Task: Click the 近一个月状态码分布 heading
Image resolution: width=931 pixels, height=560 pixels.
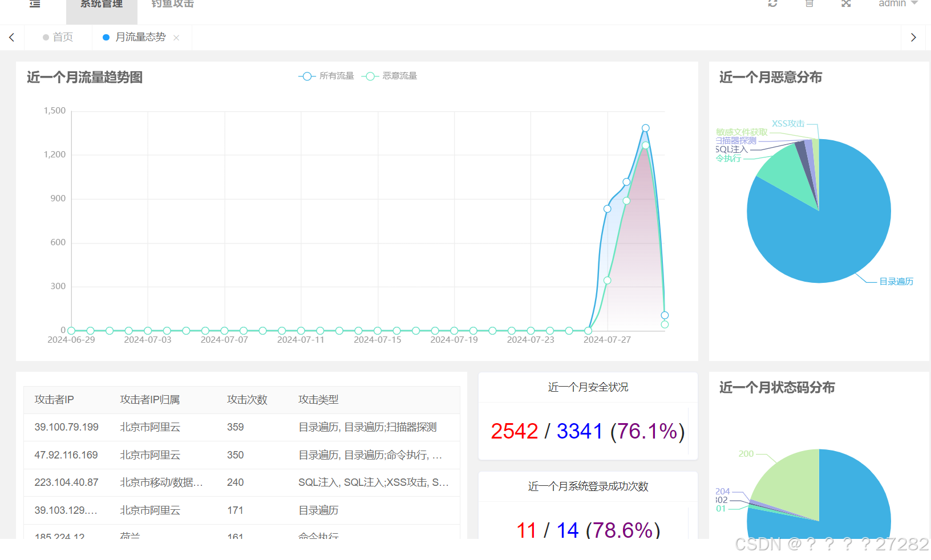Action: (777, 388)
